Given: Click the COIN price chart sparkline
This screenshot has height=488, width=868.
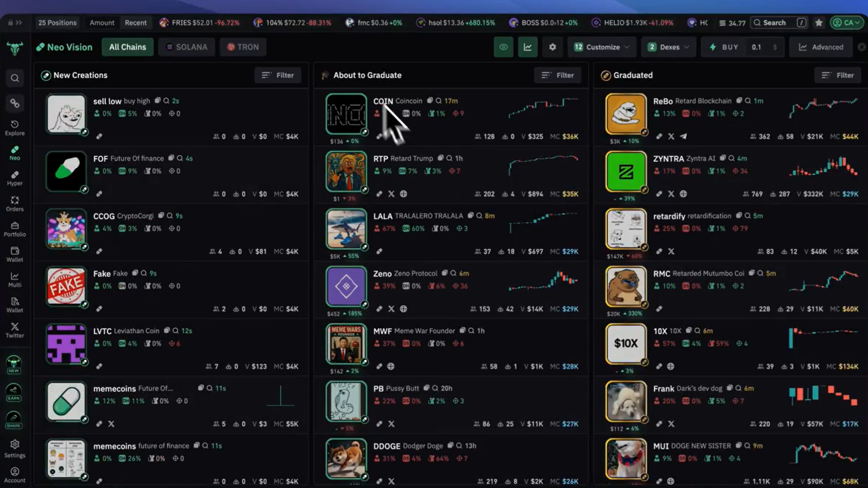Looking at the screenshot, I should pos(543,107).
